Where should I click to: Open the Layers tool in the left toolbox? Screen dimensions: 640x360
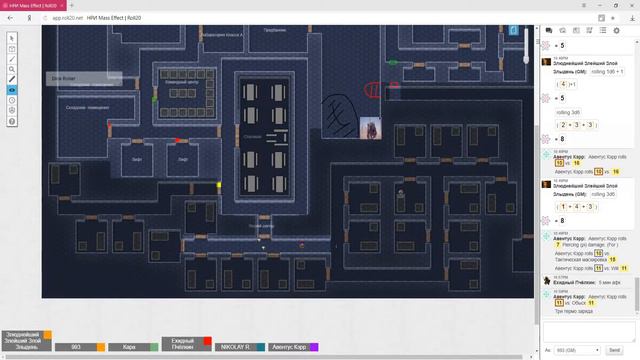tap(12, 49)
